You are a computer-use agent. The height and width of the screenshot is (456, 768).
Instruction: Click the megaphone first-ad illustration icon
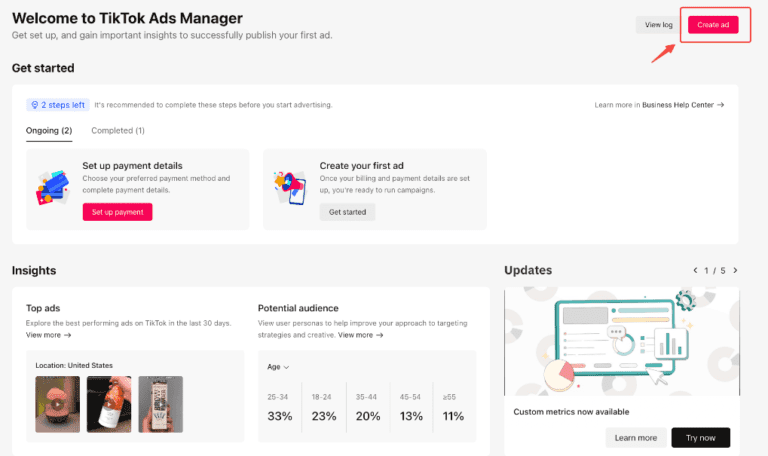pos(289,187)
